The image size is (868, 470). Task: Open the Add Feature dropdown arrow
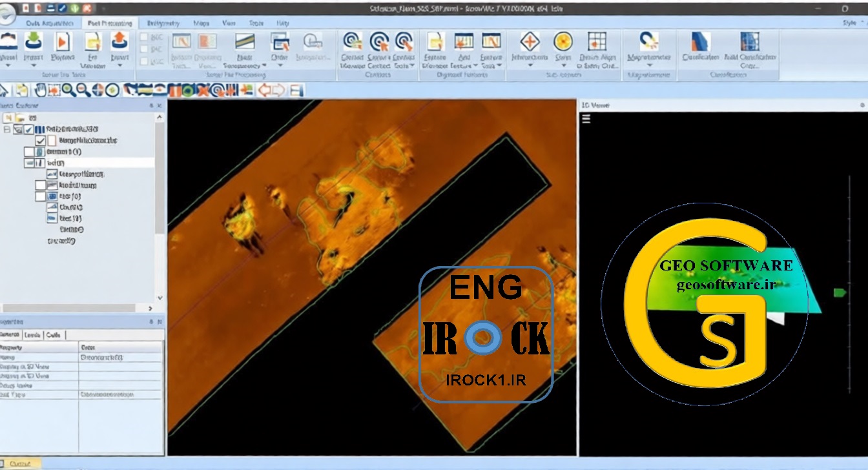(476, 66)
